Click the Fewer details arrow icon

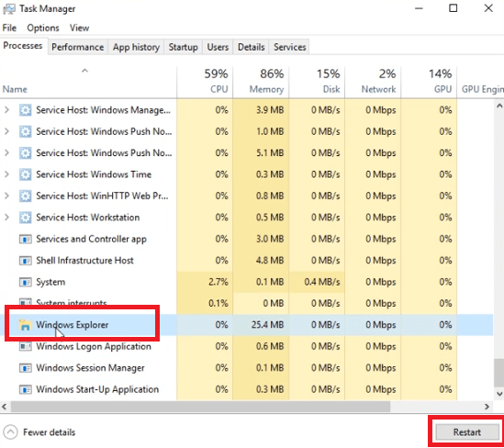click(10, 432)
